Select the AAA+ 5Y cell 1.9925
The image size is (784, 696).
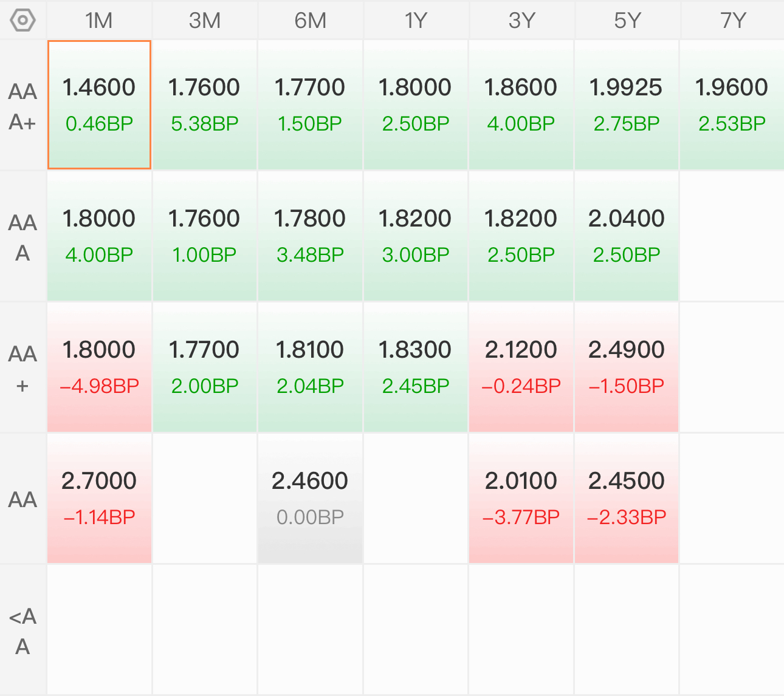coord(627,105)
